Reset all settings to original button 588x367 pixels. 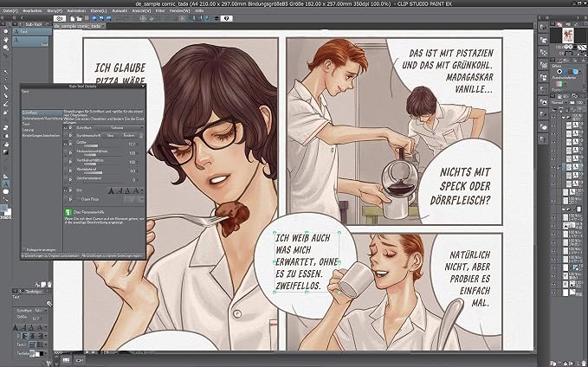point(50,255)
